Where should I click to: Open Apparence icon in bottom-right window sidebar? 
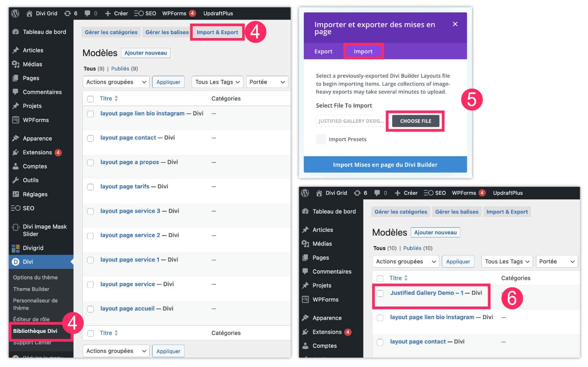pyautogui.click(x=305, y=318)
